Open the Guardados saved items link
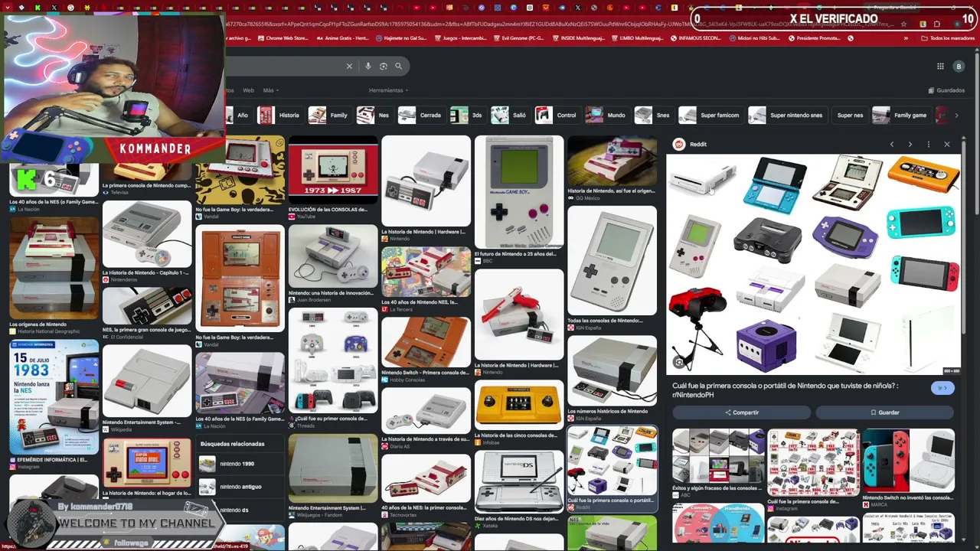The image size is (980, 551). tap(946, 90)
